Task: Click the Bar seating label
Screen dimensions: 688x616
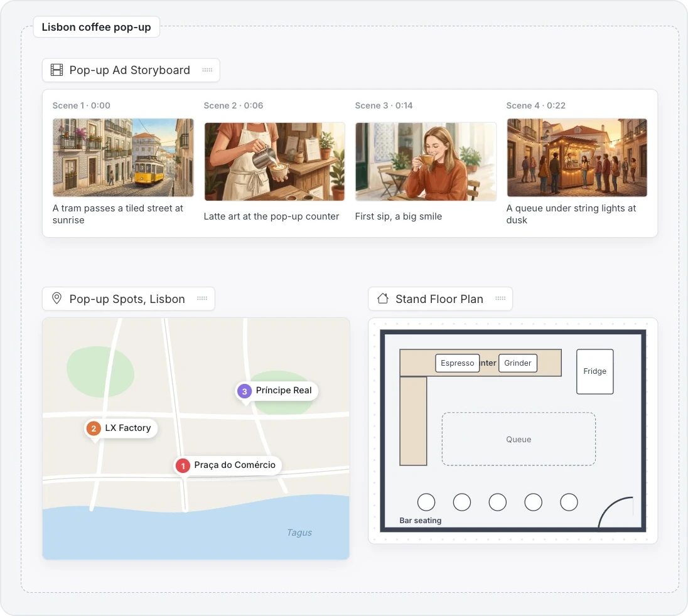Action: (421, 521)
